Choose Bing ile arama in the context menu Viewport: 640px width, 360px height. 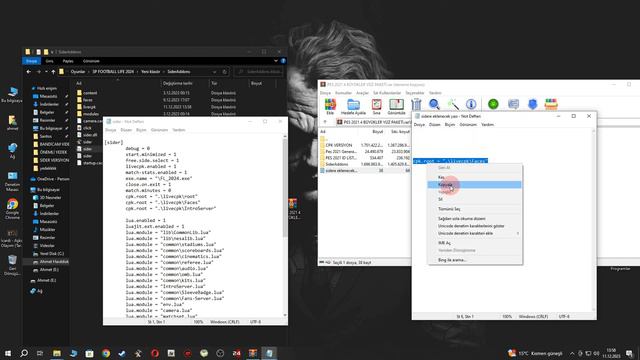tap(474, 260)
